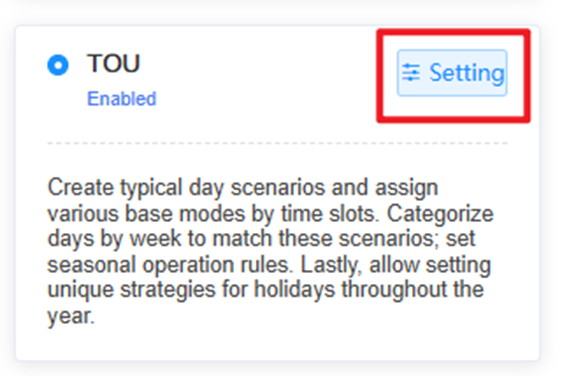This screenshot has width=569, height=376.
Task: Click empty card area below the description
Action: (x=278, y=344)
